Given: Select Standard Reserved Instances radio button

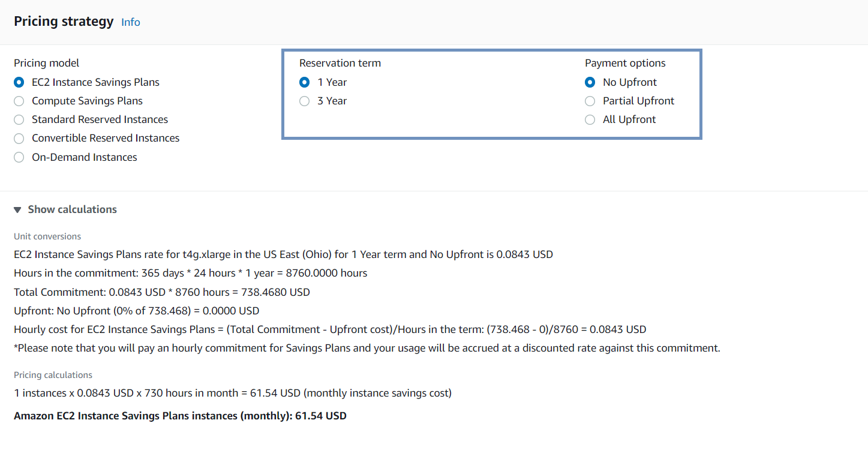Looking at the screenshot, I should (x=19, y=119).
